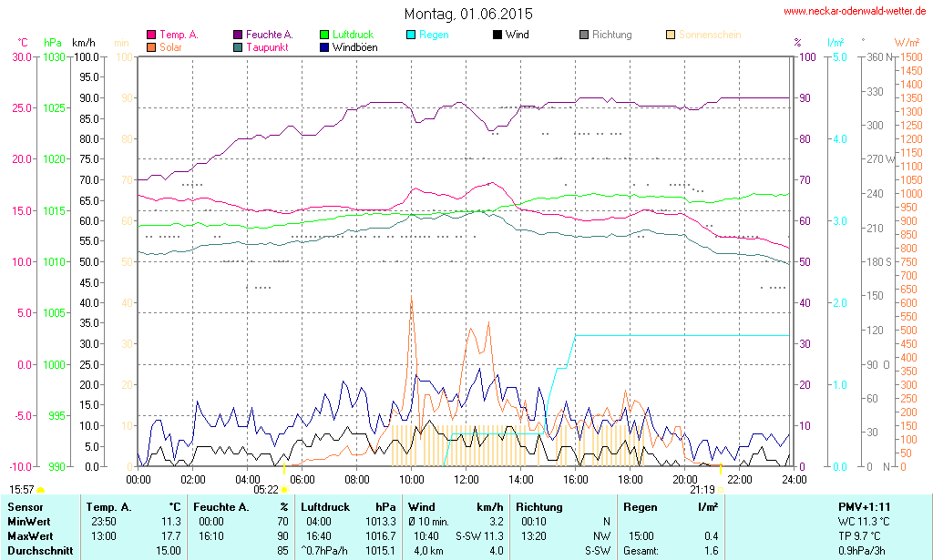The width and height of the screenshot is (933, 560).
Task: Click the black Wind legend swatch
Action: [497, 35]
